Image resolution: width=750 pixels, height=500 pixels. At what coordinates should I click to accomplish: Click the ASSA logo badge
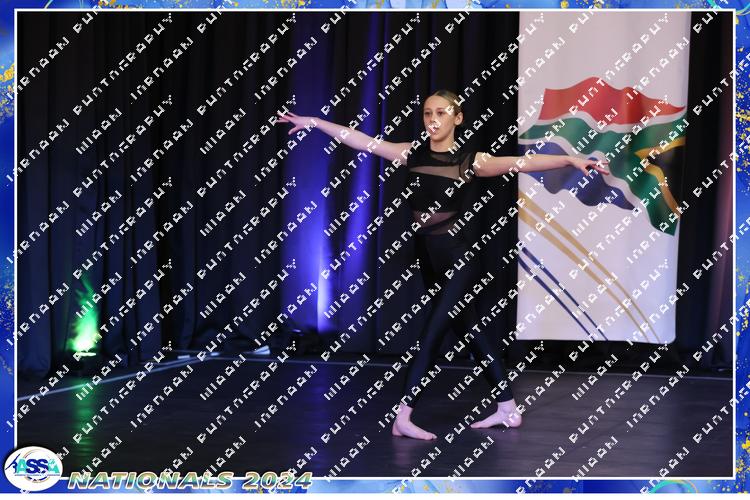click(x=32, y=468)
